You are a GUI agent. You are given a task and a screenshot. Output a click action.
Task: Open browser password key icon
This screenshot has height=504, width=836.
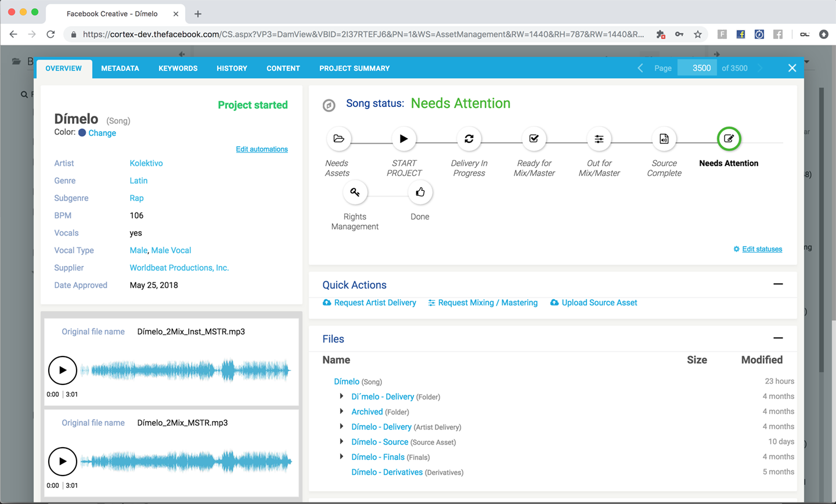[679, 34]
